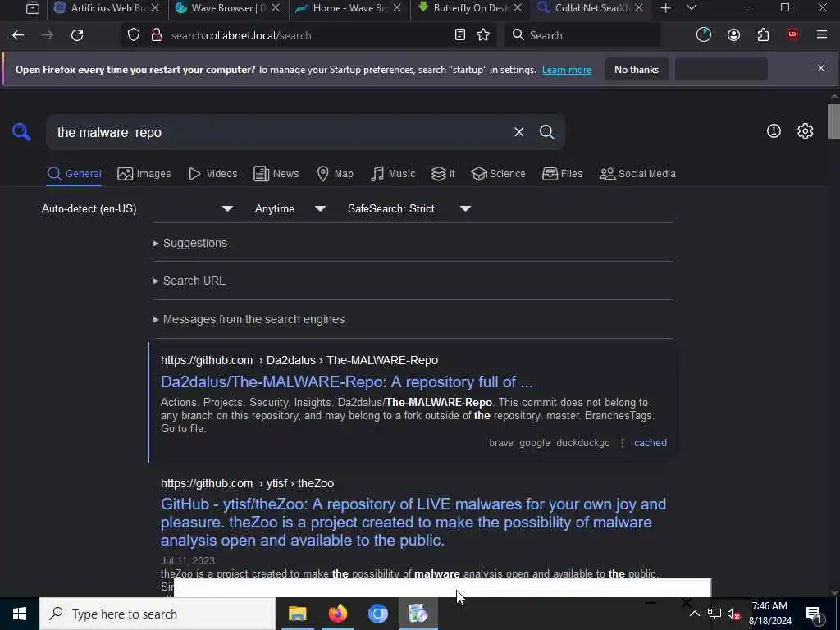The image size is (840, 630).
Task: Open the GitHub ytisf/theZoo result title
Action: (413, 523)
